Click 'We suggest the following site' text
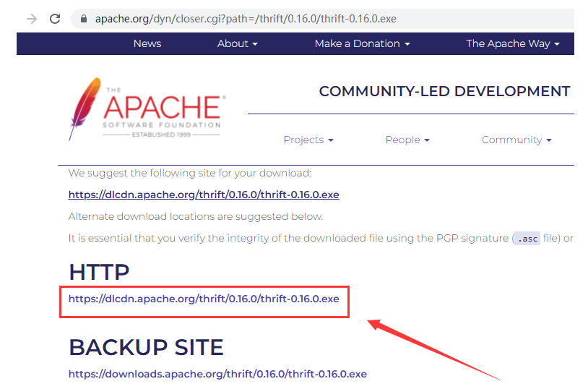The height and width of the screenshot is (384, 588). 190,173
